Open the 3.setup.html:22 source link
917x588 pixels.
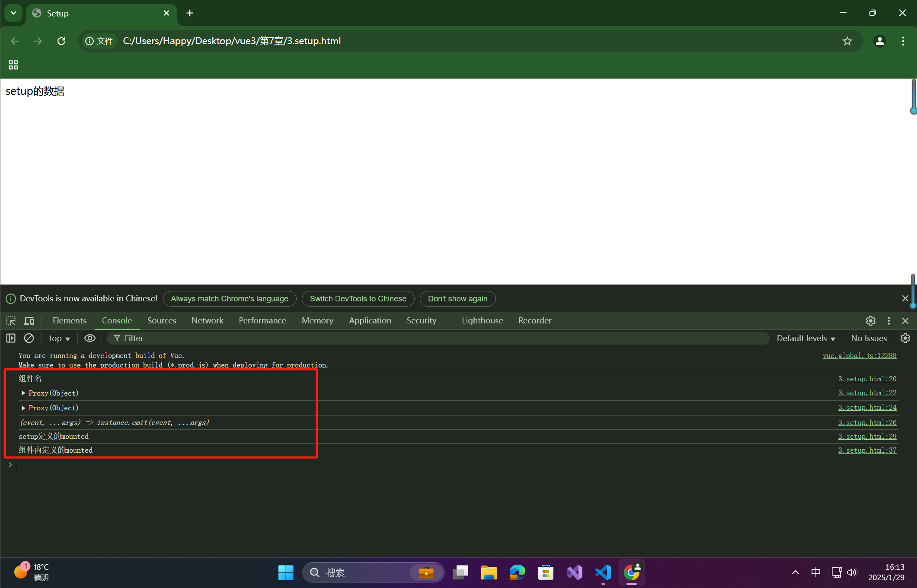coord(867,393)
